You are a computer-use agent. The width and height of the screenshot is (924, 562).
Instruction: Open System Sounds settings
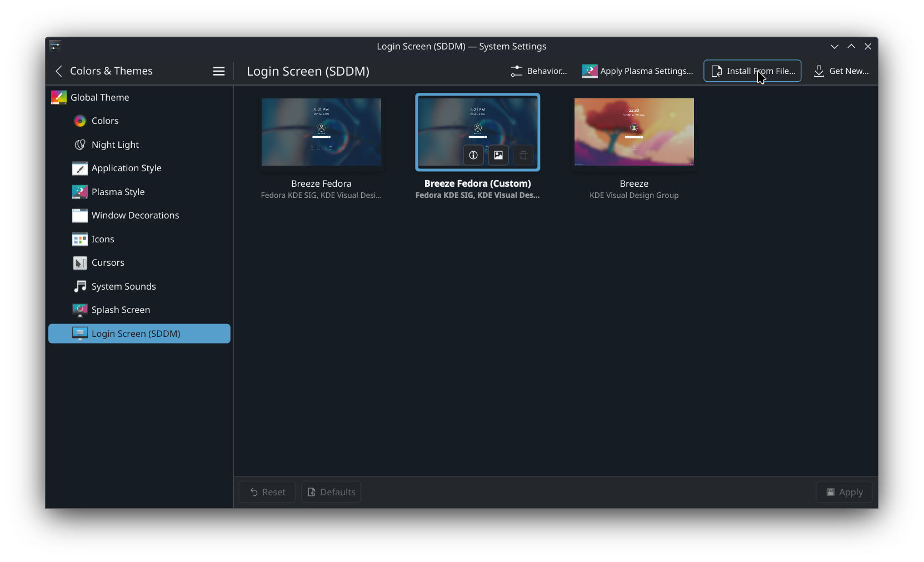click(139, 286)
